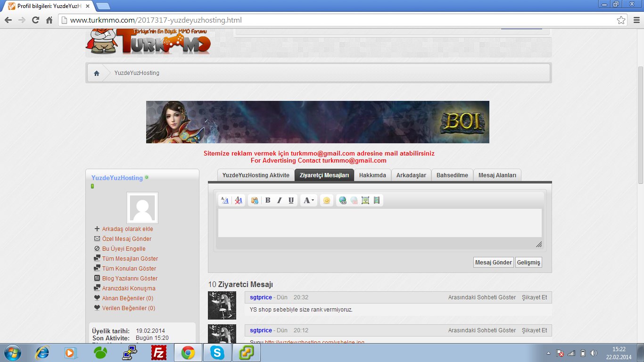Viewport: 644px width, 362px height.
Task: Click the TurkMMO forum logo
Action: click(x=149, y=41)
